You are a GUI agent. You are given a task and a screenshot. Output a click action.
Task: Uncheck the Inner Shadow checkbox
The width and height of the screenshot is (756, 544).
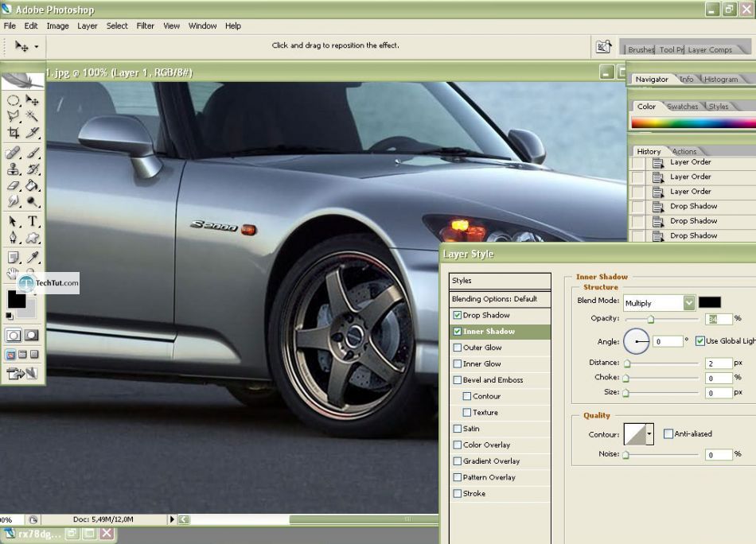(x=457, y=332)
